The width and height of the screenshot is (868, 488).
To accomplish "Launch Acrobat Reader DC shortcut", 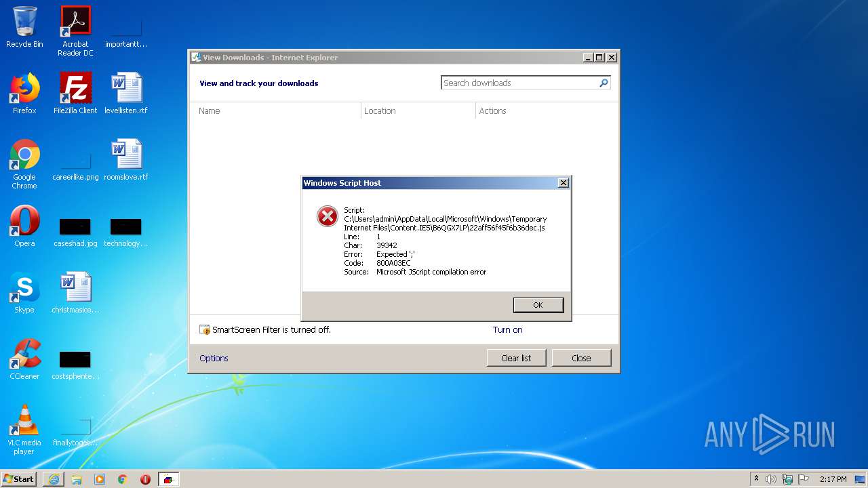I will click(75, 30).
